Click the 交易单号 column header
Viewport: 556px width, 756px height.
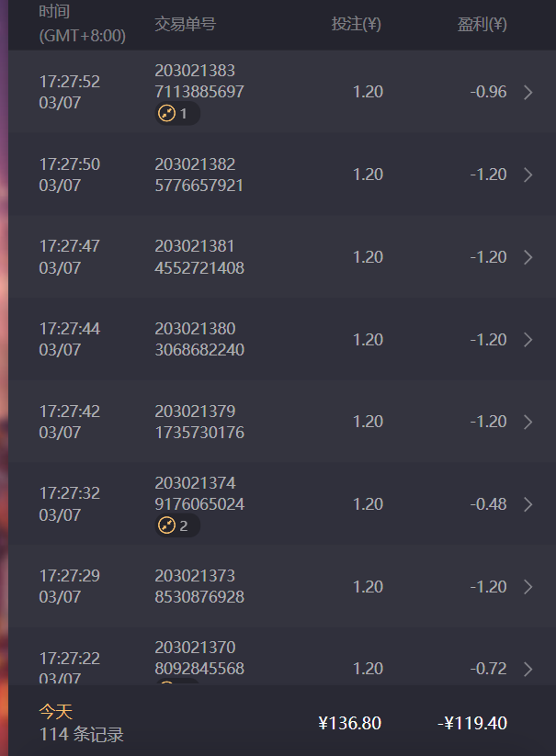(186, 24)
